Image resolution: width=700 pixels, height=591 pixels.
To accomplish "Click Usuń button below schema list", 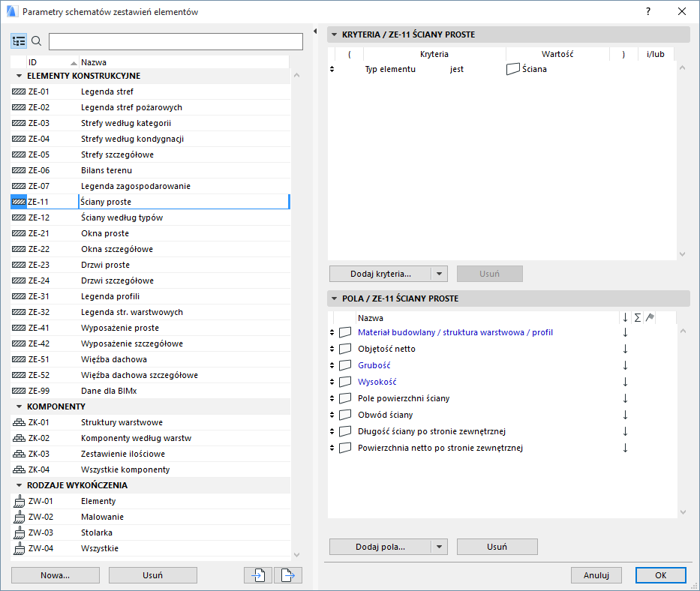I will coord(152,575).
